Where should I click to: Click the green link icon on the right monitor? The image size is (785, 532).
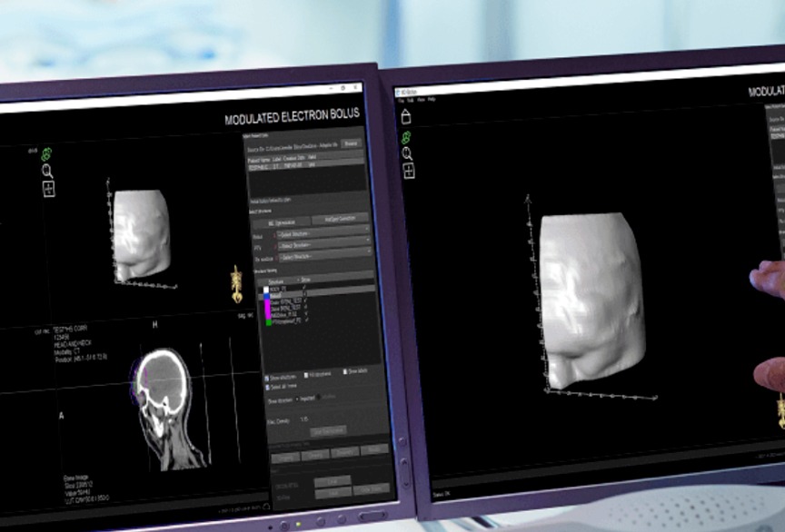coord(406,137)
